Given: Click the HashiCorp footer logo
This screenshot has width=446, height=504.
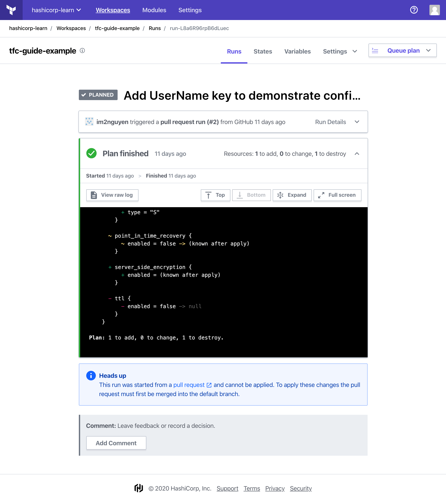Looking at the screenshot, I should [x=139, y=488].
